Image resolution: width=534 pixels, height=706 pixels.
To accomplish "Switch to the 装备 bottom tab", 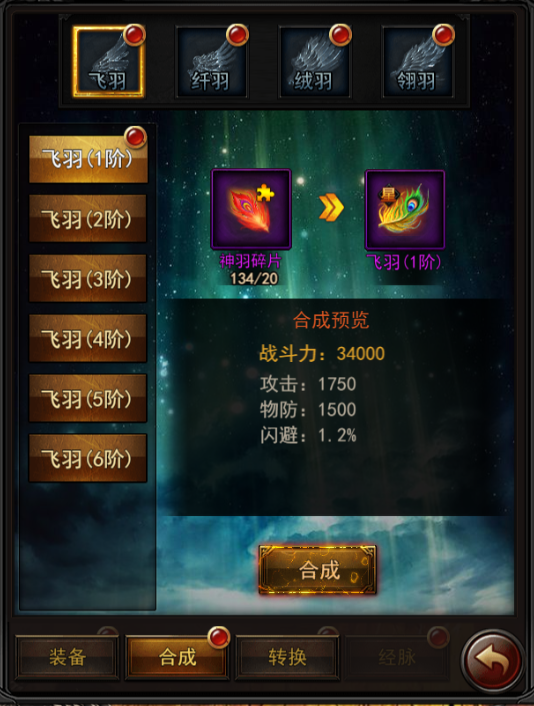I will pyautogui.click(x=67, y=657).
